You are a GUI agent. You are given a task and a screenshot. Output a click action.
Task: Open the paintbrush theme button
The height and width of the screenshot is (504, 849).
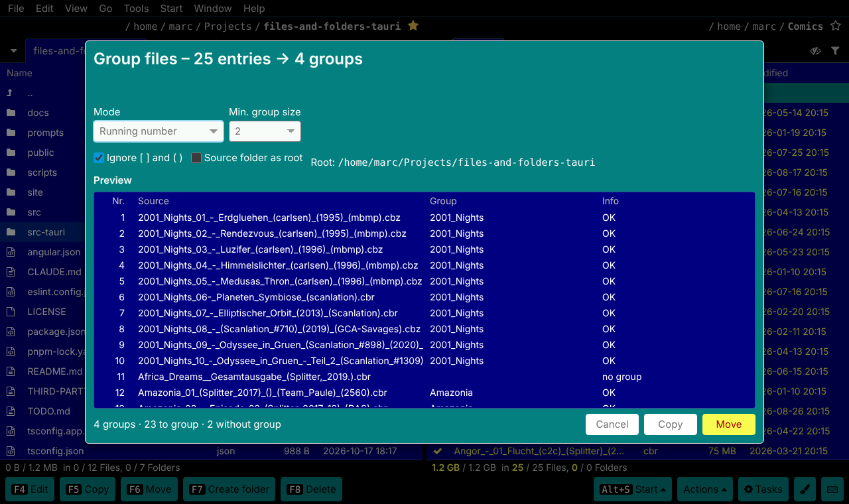pos(805,489)
